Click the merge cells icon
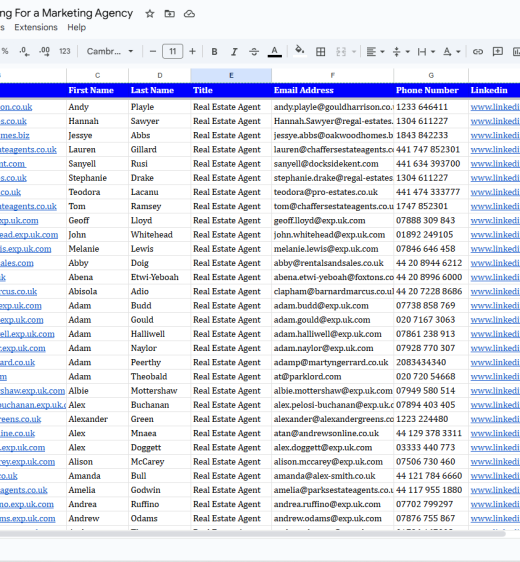The width and height of the screenshot is (520, 562). point(341,52)
